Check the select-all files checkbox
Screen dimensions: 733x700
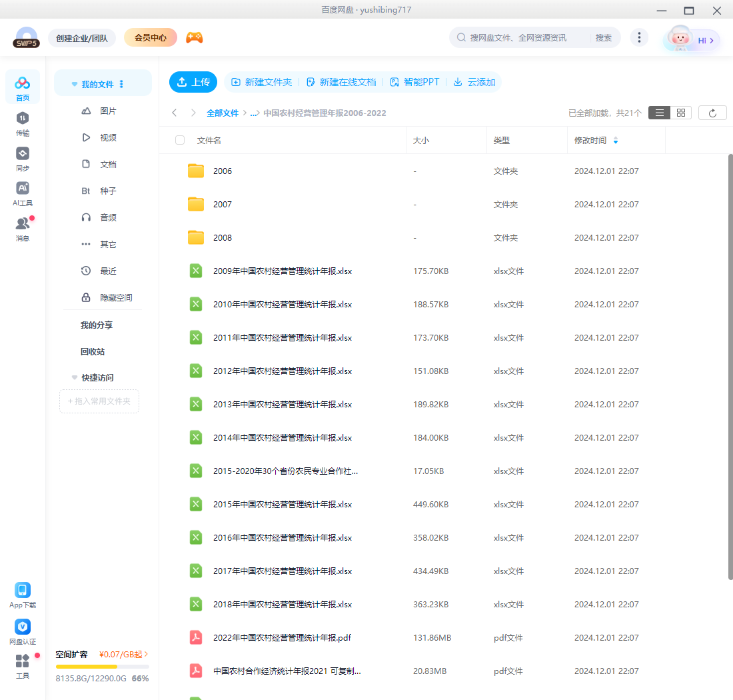coord(180,140)
